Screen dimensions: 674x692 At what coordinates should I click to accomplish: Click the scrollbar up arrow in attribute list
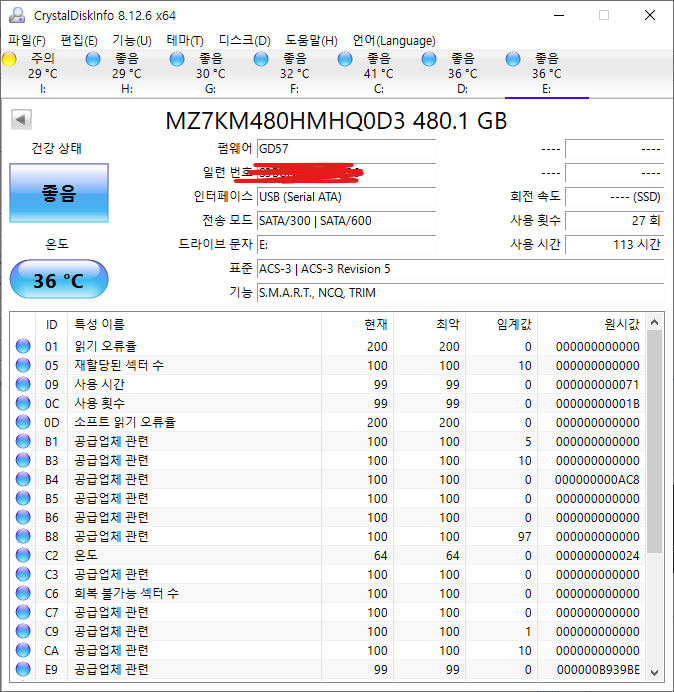click(655, 323)
